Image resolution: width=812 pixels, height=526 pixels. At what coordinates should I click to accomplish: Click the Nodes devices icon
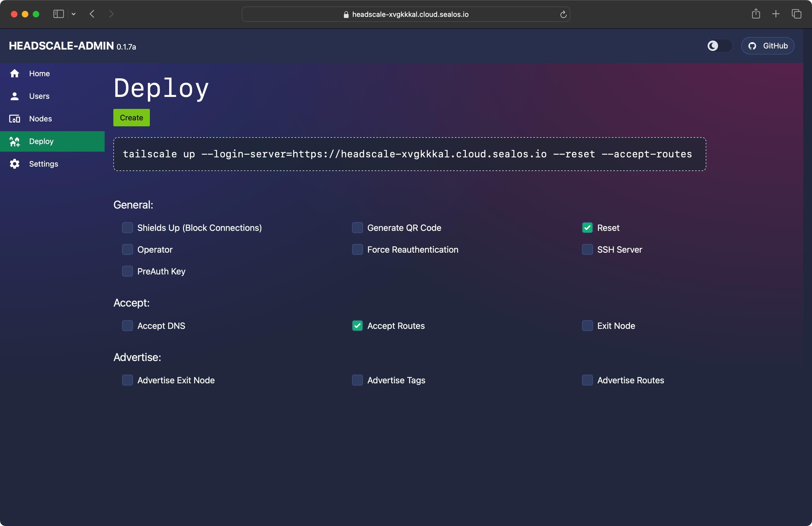click(14, 119)
